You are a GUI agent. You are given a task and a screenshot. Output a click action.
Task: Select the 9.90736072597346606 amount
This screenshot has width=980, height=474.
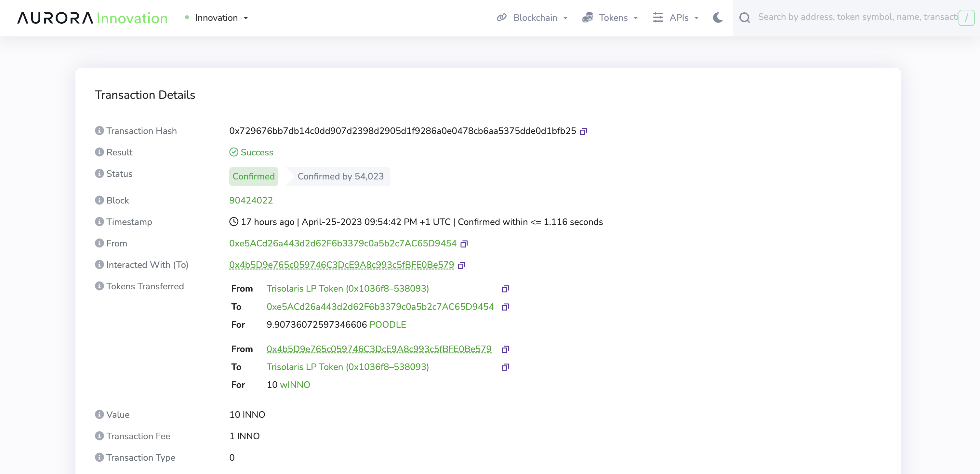coord(316,324)
